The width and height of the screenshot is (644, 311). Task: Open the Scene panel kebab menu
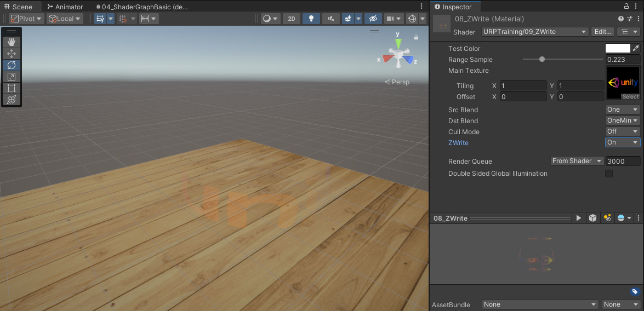pos(421,6)
